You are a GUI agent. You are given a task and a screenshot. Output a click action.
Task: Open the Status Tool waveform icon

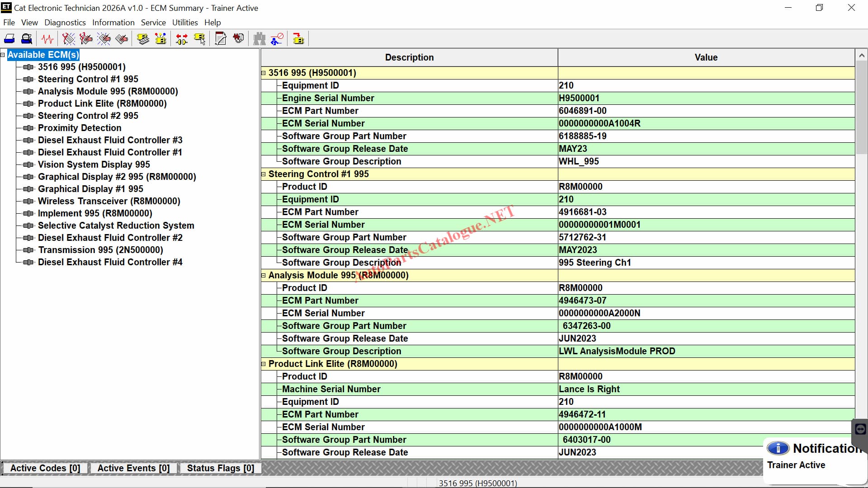(x=47, y=39)
